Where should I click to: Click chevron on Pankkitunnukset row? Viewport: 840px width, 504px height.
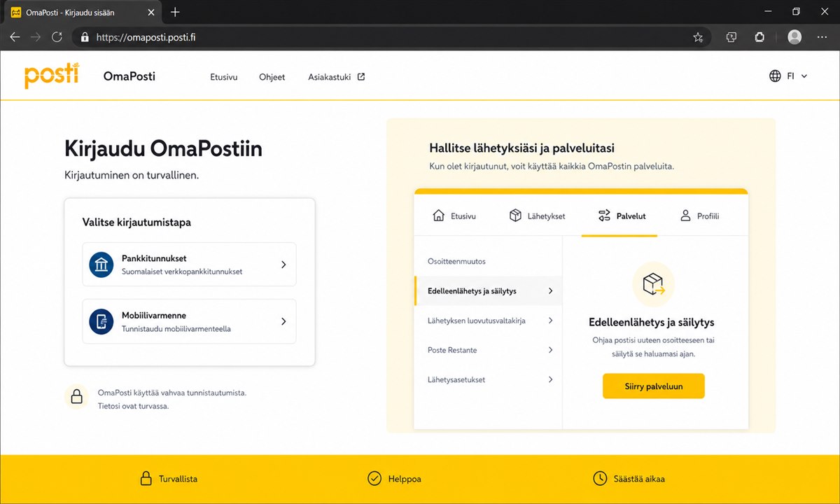[283, 265]
